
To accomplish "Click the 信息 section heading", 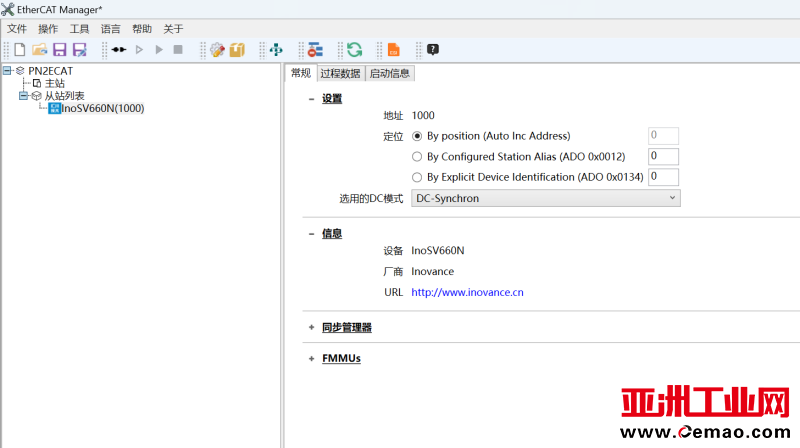I will (x=332, y=234).
